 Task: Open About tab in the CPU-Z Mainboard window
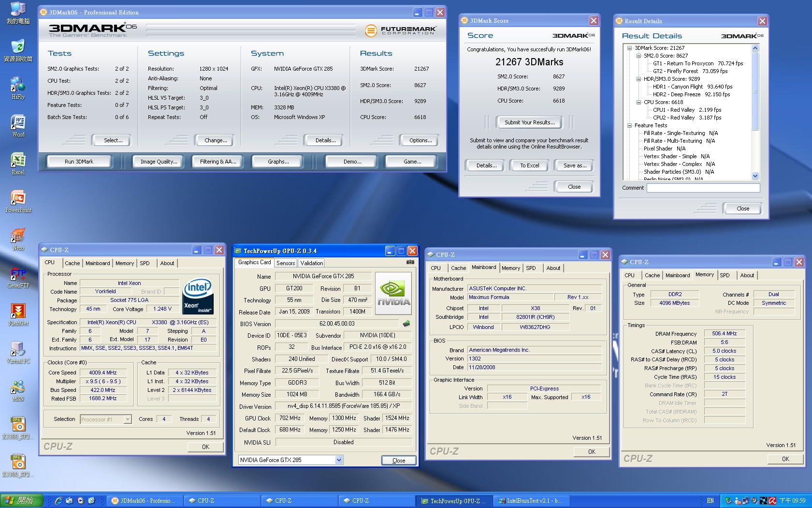pos(553,268)
